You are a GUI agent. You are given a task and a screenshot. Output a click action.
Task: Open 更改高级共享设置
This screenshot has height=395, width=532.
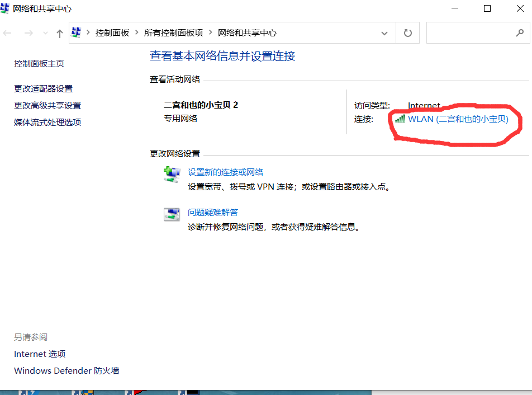47,105
